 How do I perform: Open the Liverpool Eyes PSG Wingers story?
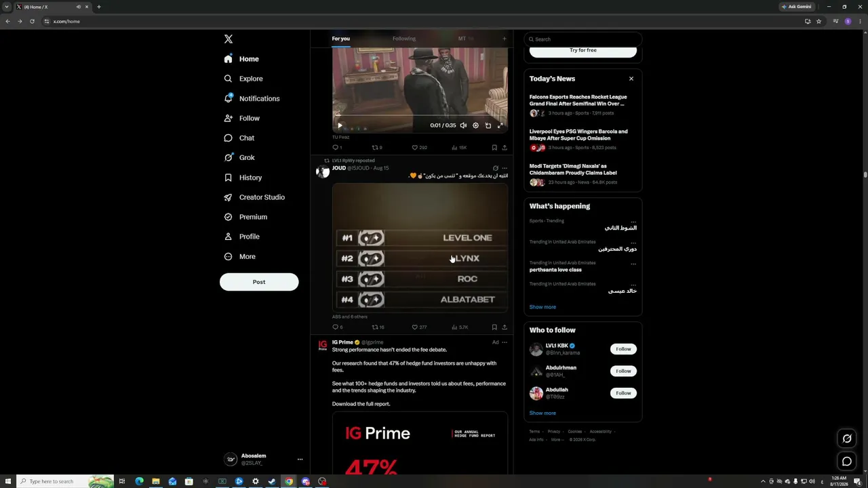click(578, 135)
